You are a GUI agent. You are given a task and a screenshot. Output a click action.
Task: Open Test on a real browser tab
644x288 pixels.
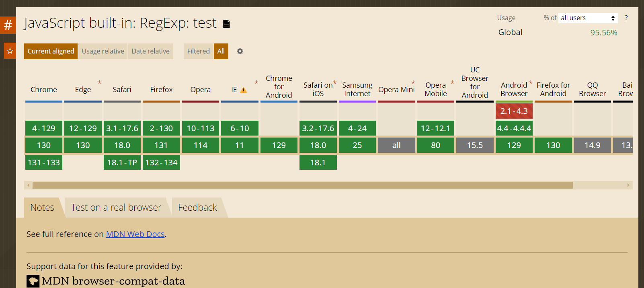(x=116, y=208)
